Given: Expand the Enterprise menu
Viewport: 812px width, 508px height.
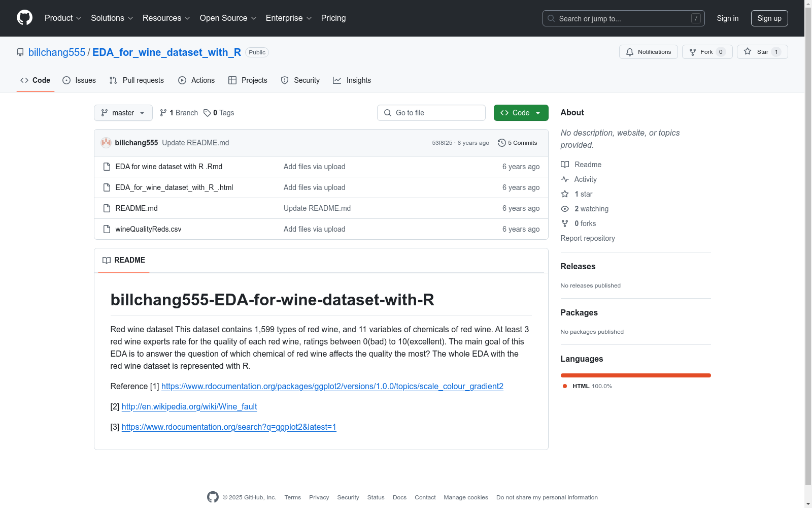Looking at the screenshot, I should [289, 18].
